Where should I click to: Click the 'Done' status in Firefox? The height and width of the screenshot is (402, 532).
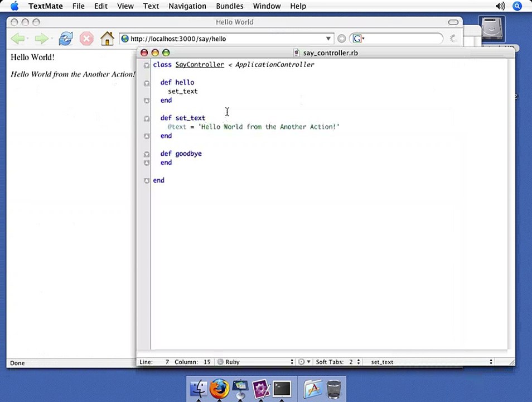(17, 363)
